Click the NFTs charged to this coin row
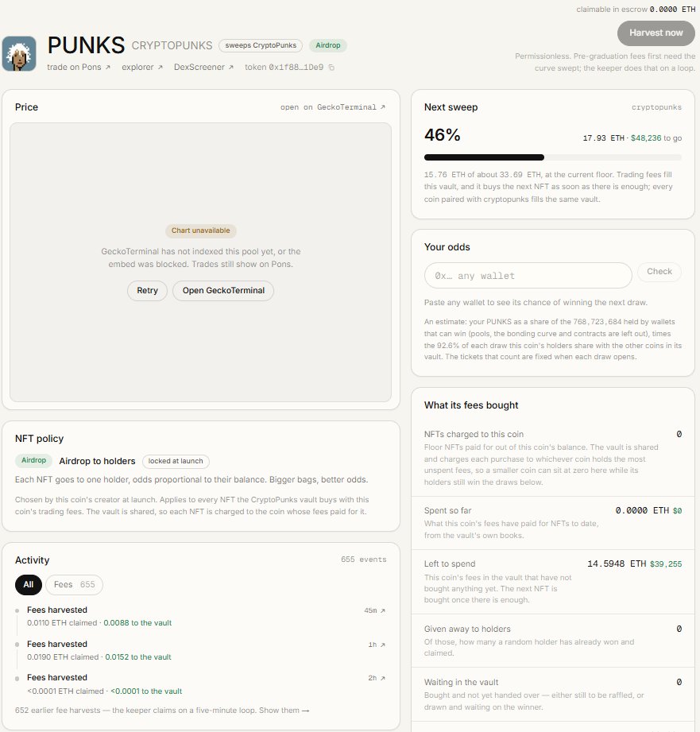The height and width of the screenshot is (732, 700). click(x=552, y=458)
